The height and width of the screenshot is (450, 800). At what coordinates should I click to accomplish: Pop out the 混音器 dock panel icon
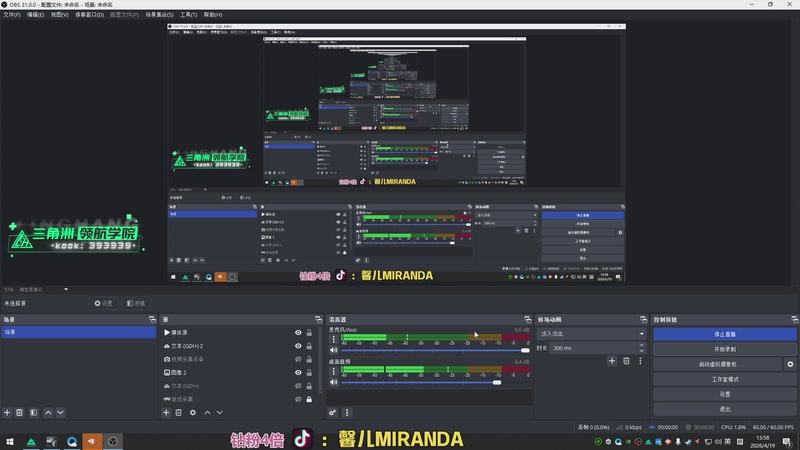[528, 319]
